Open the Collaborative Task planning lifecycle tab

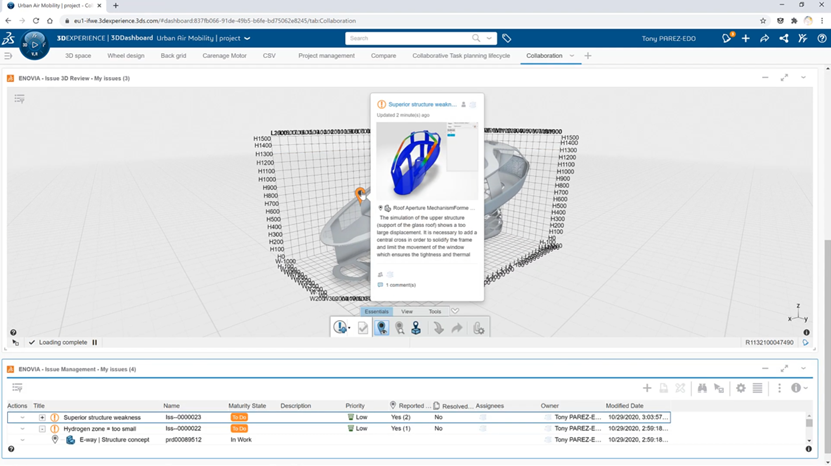[461, 56]
